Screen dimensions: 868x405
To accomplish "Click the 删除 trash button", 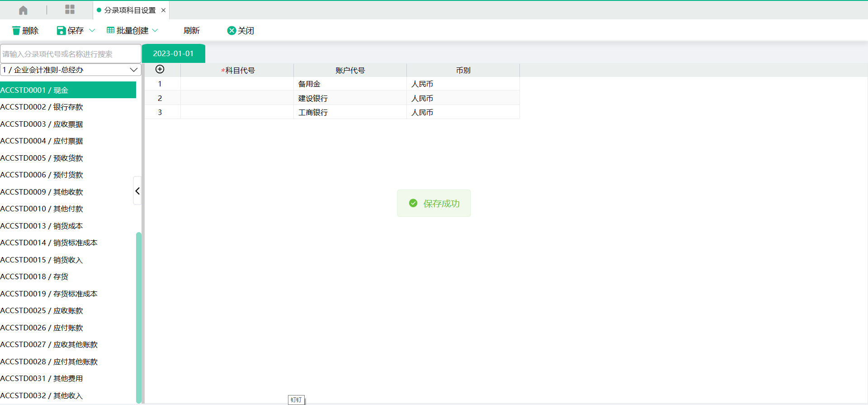I will pyautogui.click(x=25, y=30).
